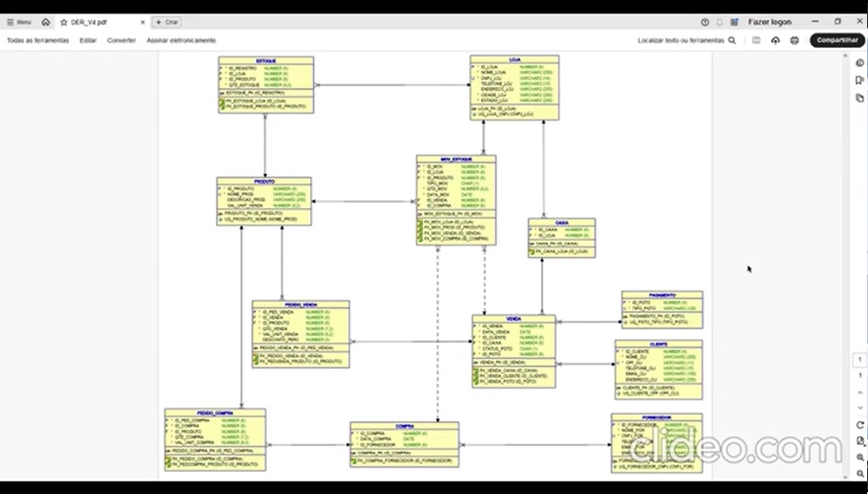Click the zoom out magnifier icon

pyautogui.click(x=860, y=473)
